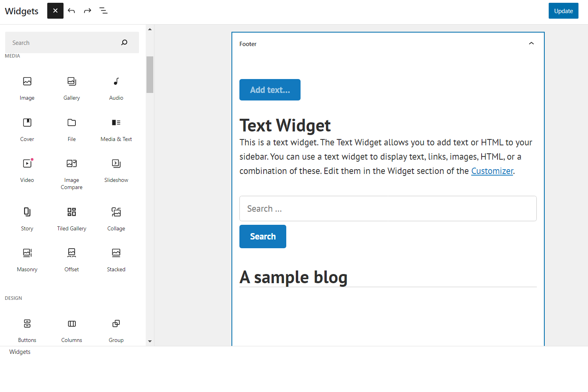This screenshot has width=588, height=392.
Task: Insert an Offset block
Action: point(71,260)
